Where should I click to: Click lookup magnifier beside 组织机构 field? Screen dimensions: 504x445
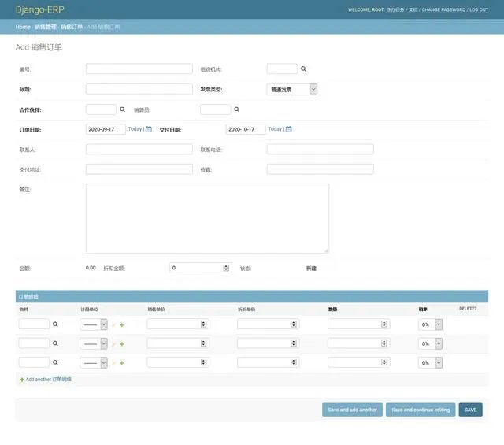click(x=303, y=69)
